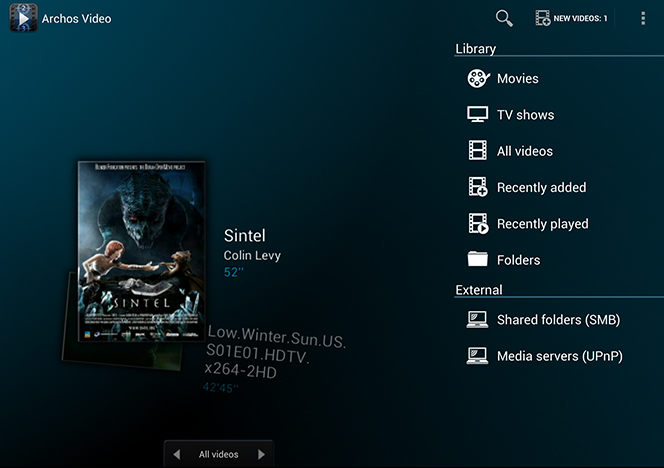This screenshot has height=468, width=664.
Task: Open the thumbnail behind the Sintel poster
Action: [x=123, y=355]
